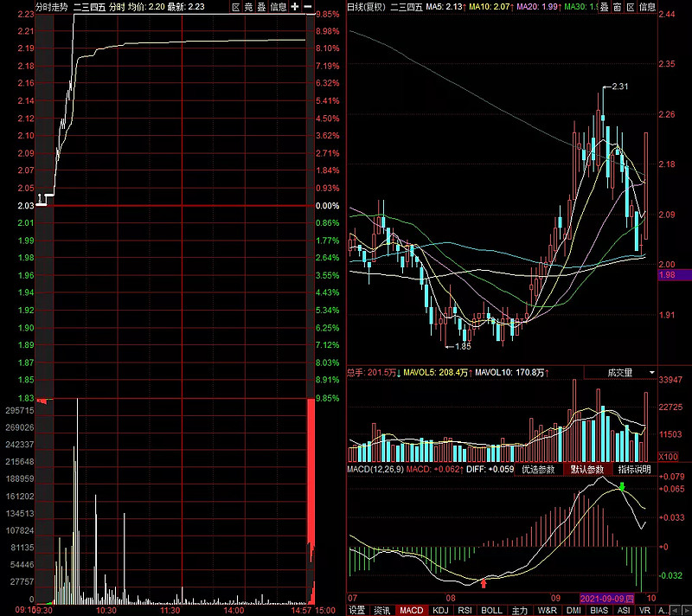Select 优选参数 optimized parameters option

(539, 469)
